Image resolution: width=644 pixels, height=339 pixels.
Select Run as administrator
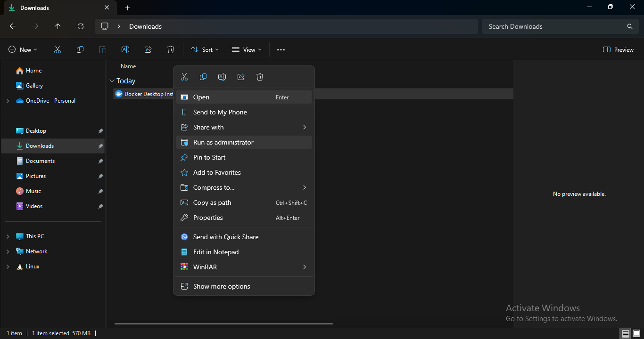pyautogui.click(x=223, y=142)
